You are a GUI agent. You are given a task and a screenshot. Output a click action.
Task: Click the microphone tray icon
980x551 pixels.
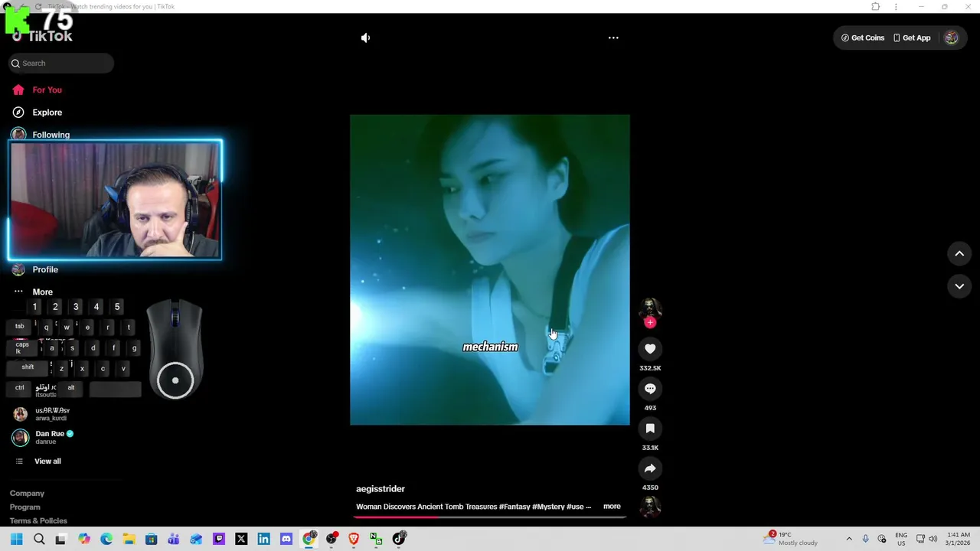point(866,540)
